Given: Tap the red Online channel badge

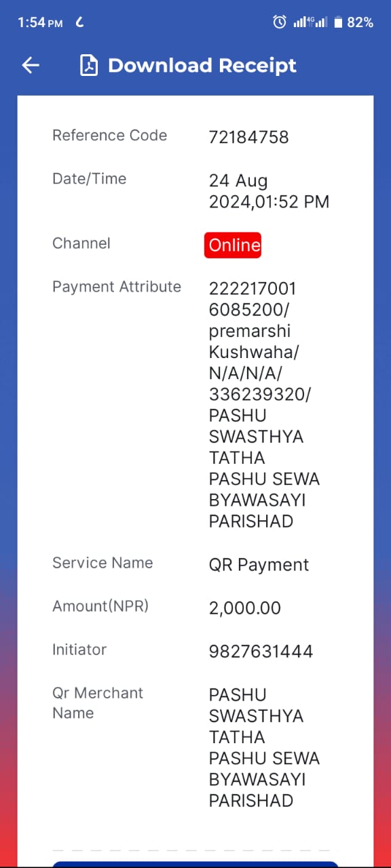Looking at the screenshot, I should [x=233, y=245].
